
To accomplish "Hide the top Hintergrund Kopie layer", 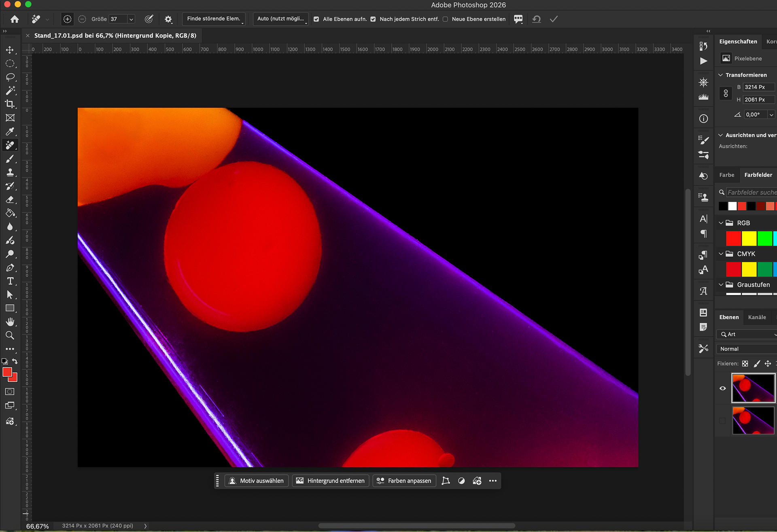I will click(722, 388).
